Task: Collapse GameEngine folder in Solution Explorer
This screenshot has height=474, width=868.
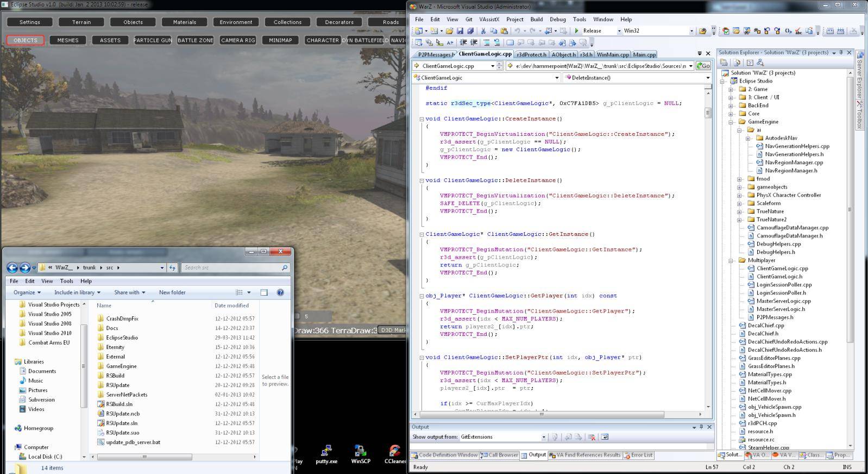Action: tap(731, 122)
